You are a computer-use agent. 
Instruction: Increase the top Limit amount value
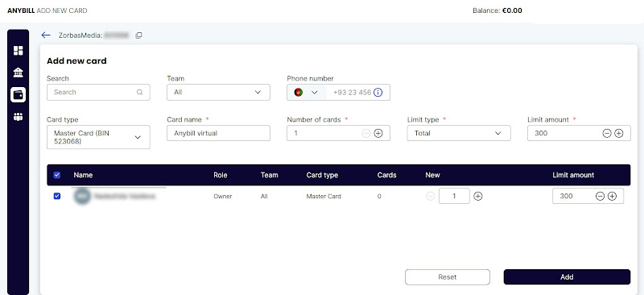click(619, 133)
